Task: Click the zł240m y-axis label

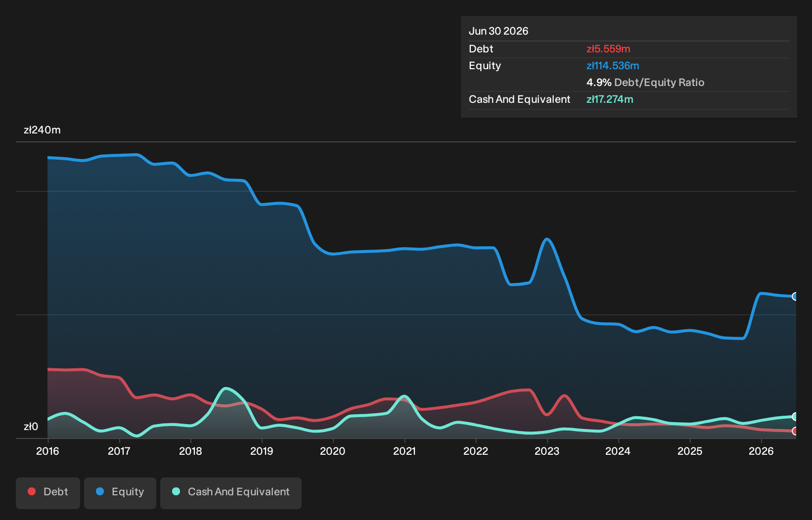Action: 42,130
